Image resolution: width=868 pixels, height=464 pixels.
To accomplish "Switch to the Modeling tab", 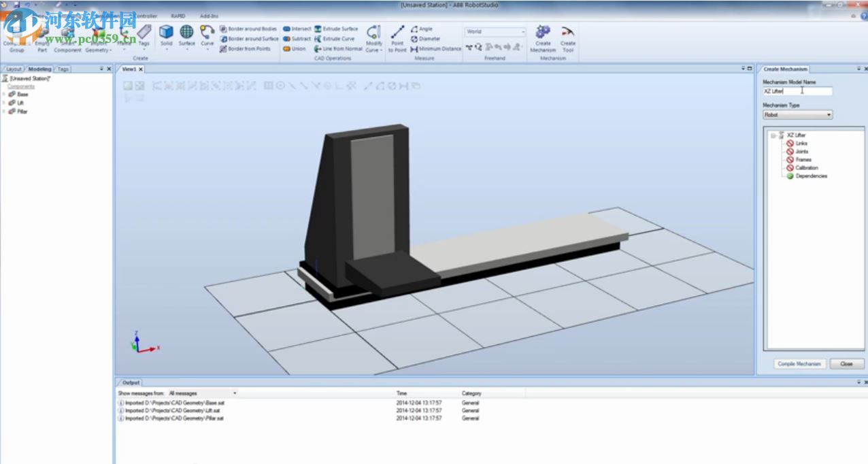I will 39,68.
